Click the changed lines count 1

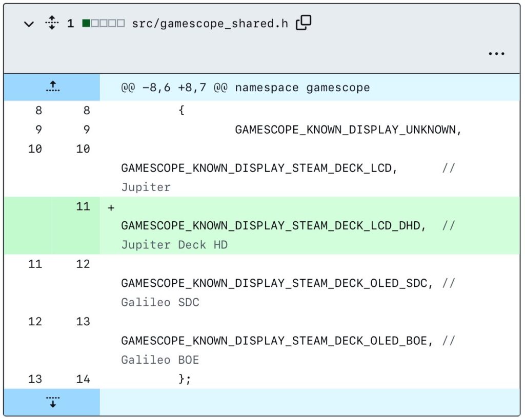70,24
